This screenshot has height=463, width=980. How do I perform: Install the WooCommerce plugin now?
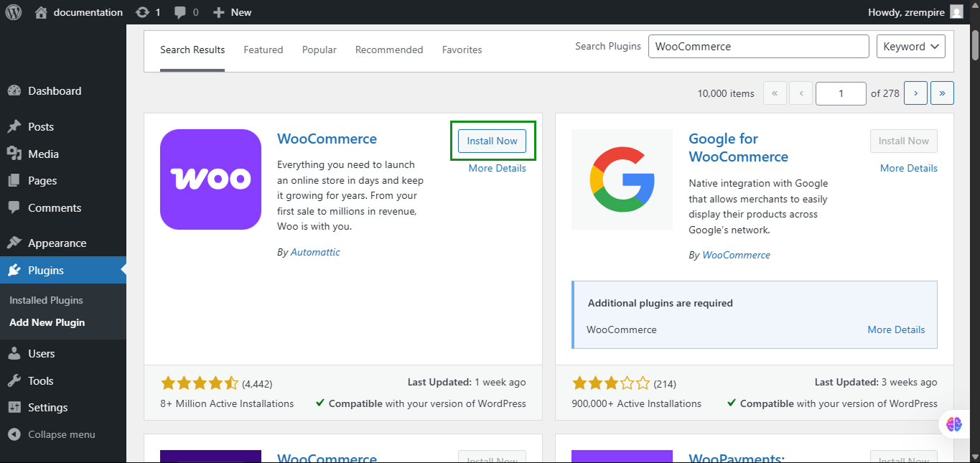tap(492, 141)
